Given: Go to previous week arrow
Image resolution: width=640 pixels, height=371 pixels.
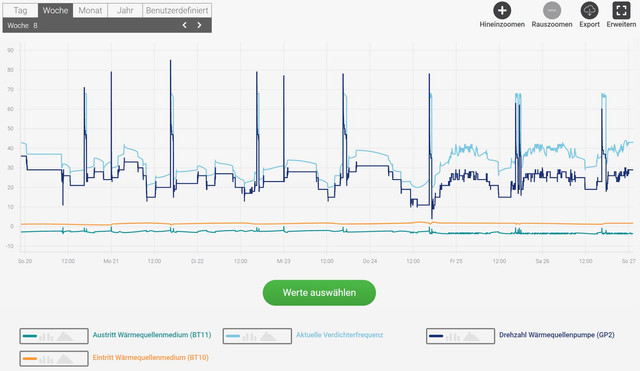Looking at the screenshot, I should [184, 25].
